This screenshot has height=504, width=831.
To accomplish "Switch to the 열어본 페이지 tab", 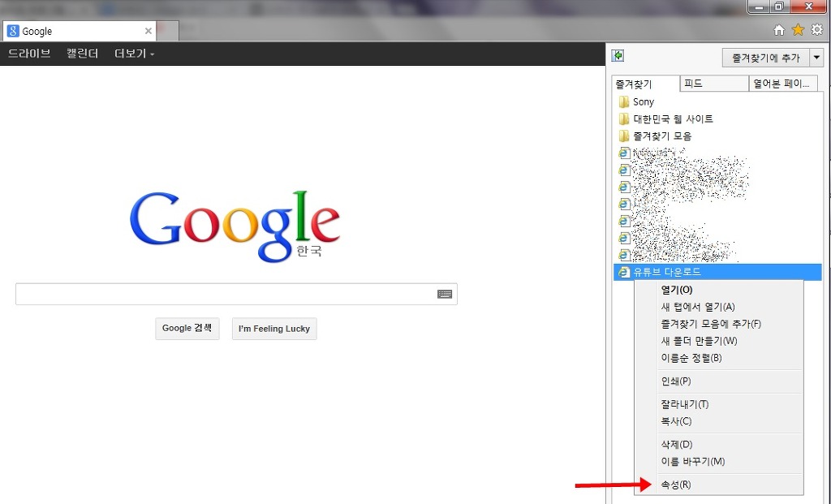I will pyautogui.click(x=783, y=84).
